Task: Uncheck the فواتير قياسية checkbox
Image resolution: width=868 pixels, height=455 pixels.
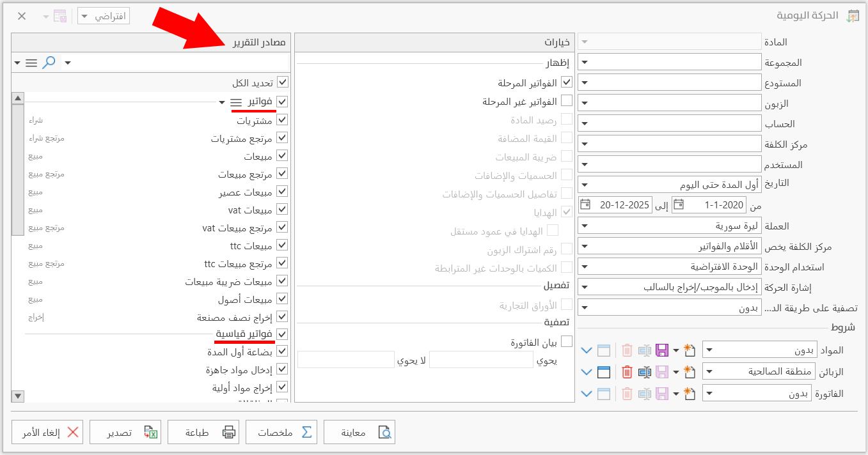Action: [281, 333]
